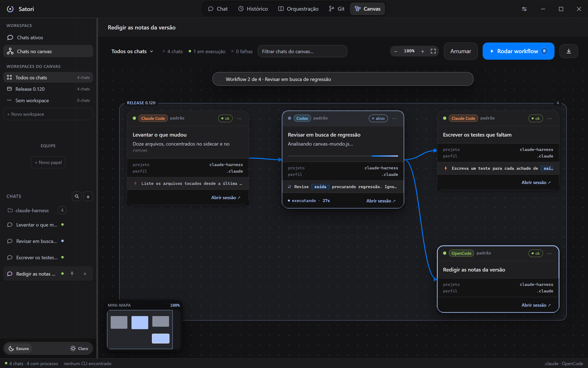Click the lightning icon in Escrever os testes prompt
Image resolution: width=588 pixels, height=368 pixels.
tap(446, 168)
